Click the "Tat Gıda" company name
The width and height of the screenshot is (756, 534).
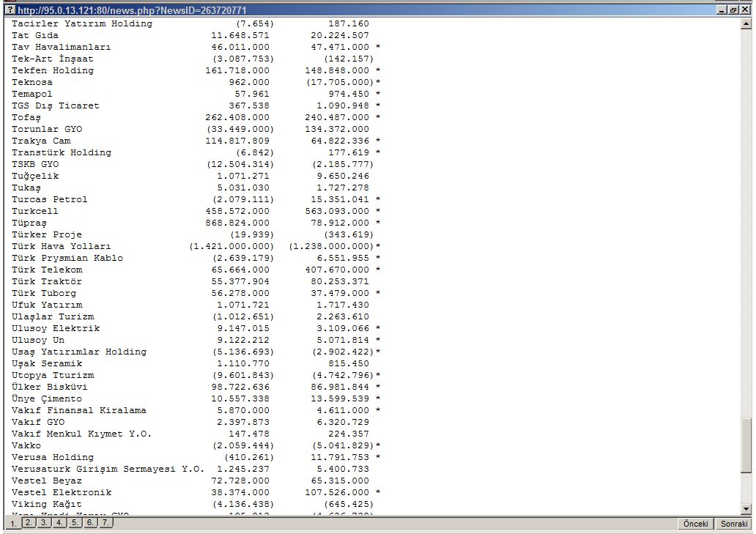click(x=35, y=35)
